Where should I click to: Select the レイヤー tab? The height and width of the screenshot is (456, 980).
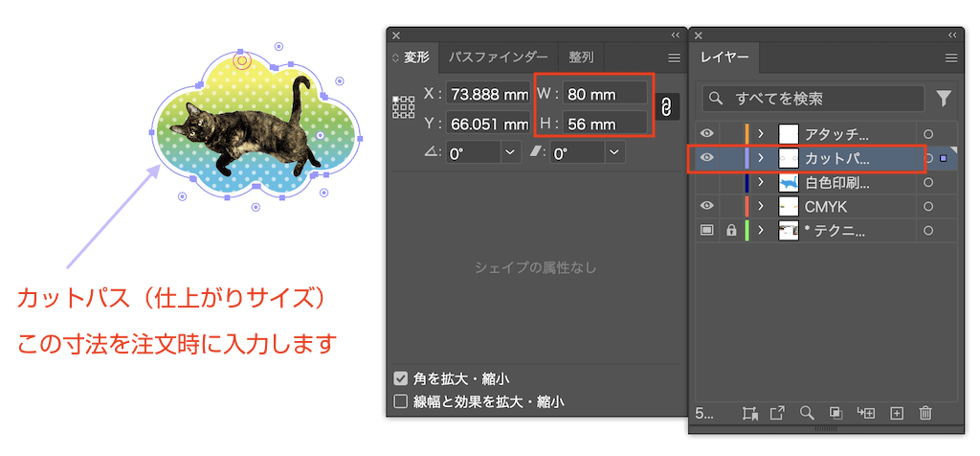point(724,58)
